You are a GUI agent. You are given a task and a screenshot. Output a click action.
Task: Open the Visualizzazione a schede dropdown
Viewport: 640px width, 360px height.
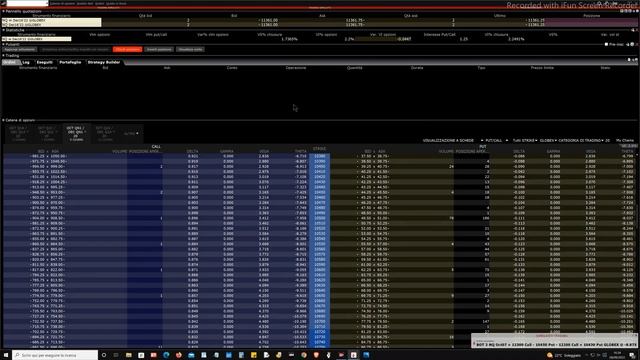[453, 140]
